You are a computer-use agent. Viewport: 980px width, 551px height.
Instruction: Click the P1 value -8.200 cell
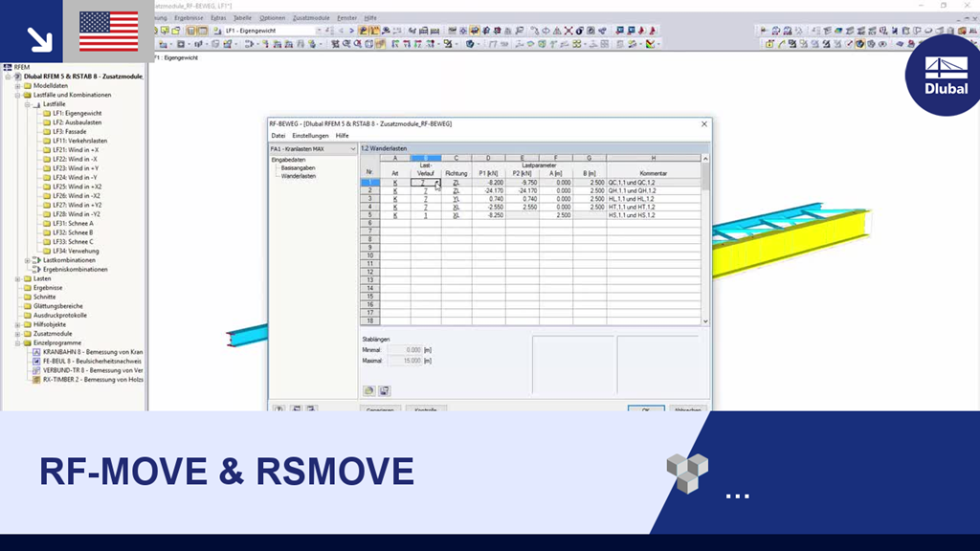point(488,183)
